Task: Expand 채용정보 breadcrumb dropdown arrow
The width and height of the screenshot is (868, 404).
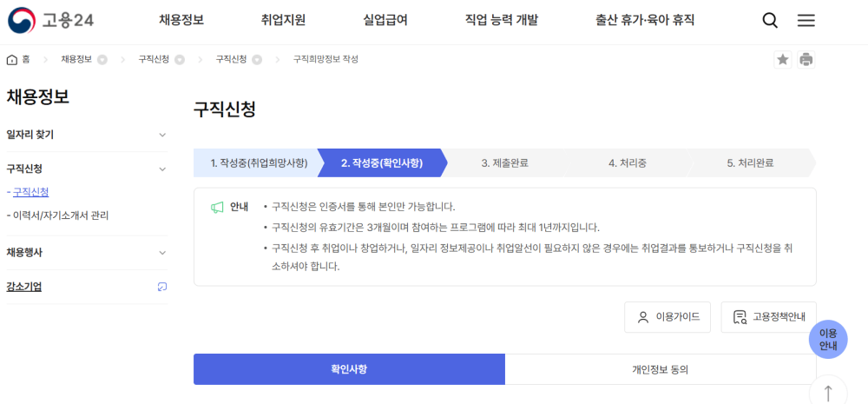Action: click(102, 60)
